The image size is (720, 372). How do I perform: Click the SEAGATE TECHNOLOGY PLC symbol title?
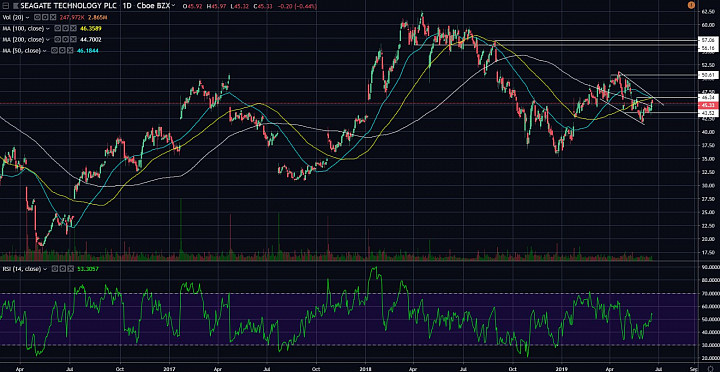tap(68, 6)
